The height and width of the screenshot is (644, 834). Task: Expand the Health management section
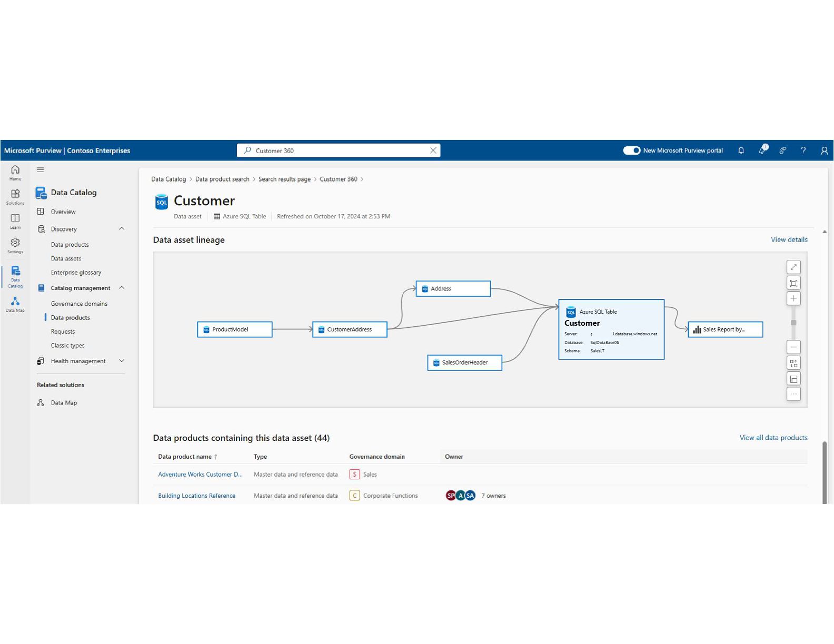(122, 361)
